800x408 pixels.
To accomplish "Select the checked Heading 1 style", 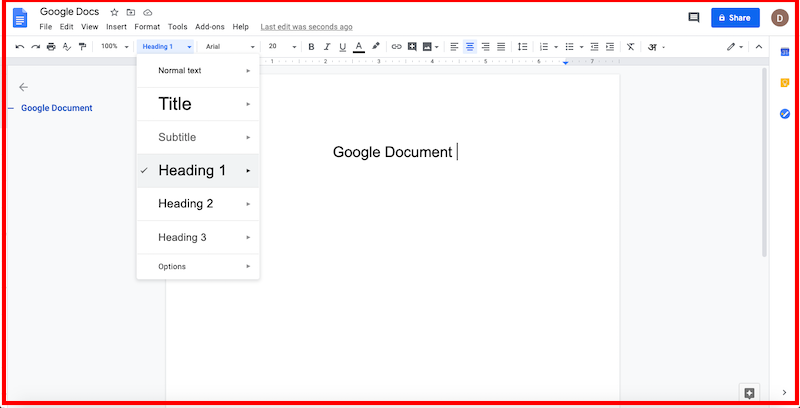I will click(x=198, y=170).
